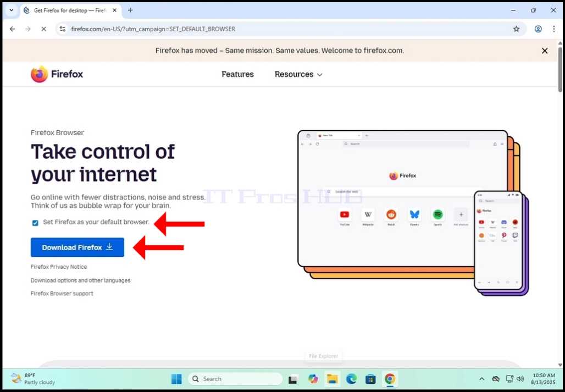Check the Set Firefox as default browser box
565x392 pixels.
pyautogui.click(x=35, y=223)
